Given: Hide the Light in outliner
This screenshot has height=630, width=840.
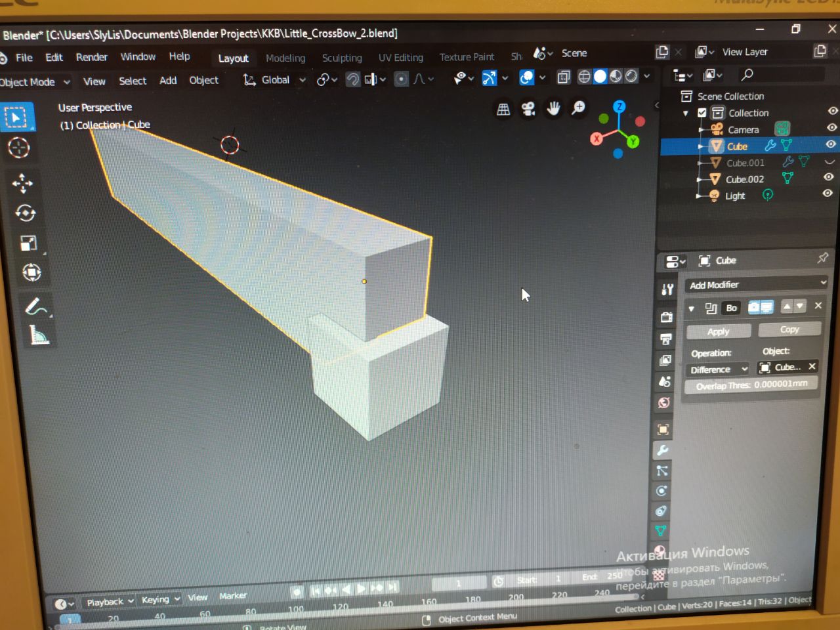Looking at the screenshot, I should 828,193.
